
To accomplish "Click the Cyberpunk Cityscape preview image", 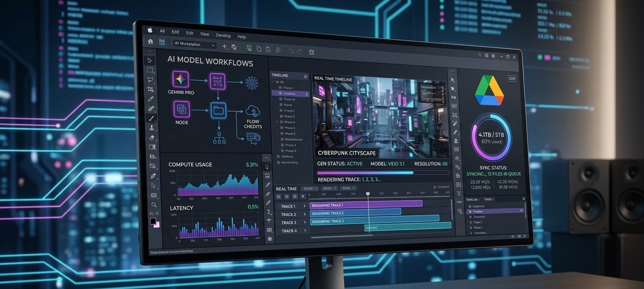I will pyautogui.click(x=380, y=117).
